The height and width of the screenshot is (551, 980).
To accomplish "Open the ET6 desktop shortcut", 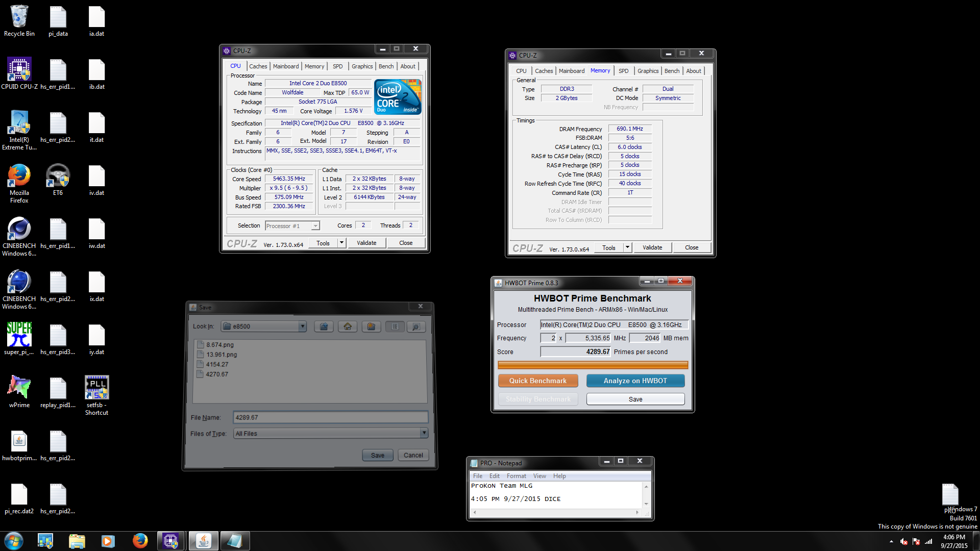I will 58,180.
